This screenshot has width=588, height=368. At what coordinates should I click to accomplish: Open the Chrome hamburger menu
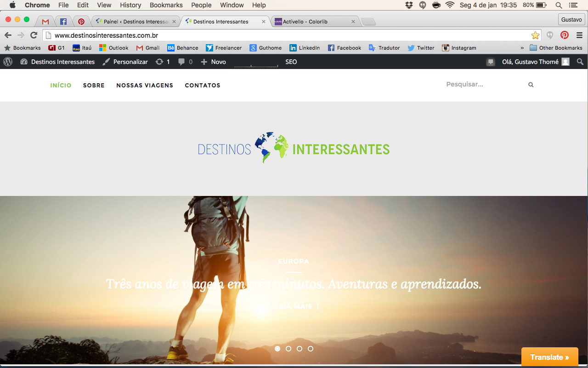tap(579, 35)
